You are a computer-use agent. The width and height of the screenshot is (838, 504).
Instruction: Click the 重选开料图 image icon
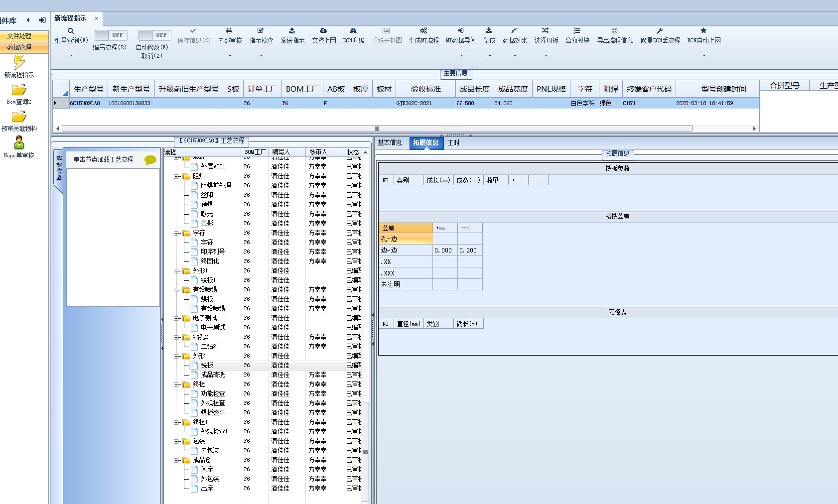pyautogui.click(x=386, y=31)
